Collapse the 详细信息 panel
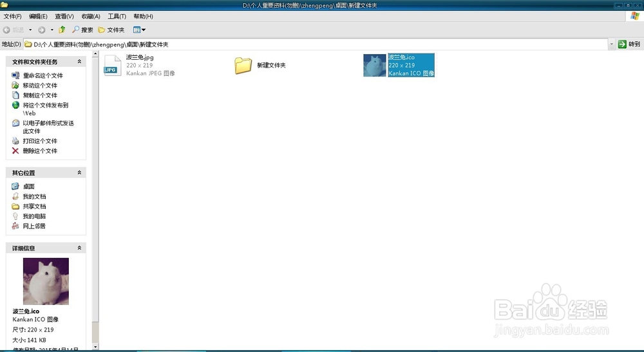644x352 pixels. 79,248
